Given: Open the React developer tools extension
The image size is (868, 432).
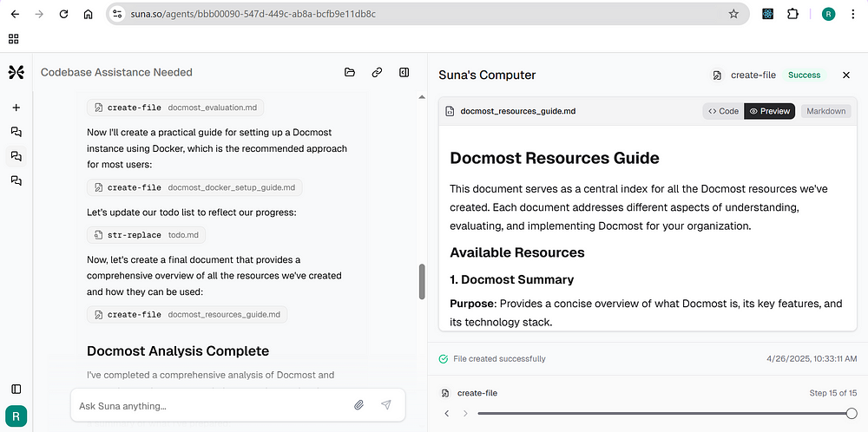Looking at the screenshot, I should (x=767, y=15).
